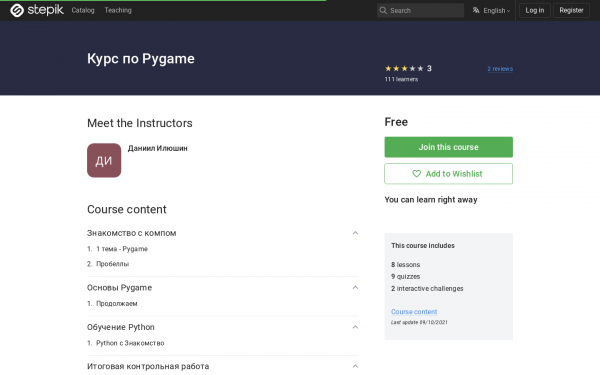Click section title Основы Pygame
Viewport: 600px width, 375px height.
[119, 288]
